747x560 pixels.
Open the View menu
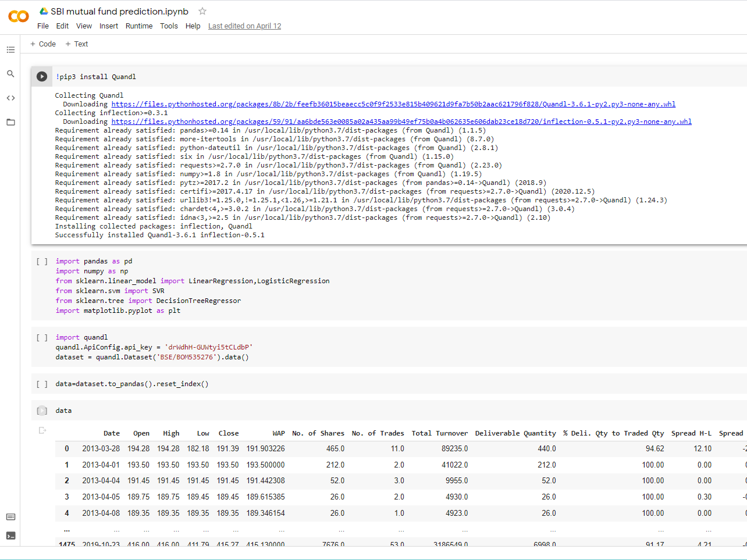(x=84, y=26)
